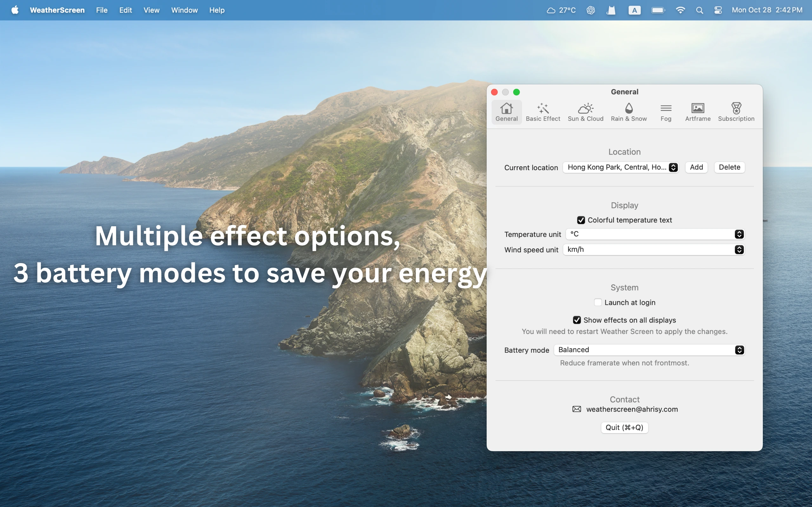Open the Current location popup menu
This screenshot has width=812, height=507.
[x=621, y=167]
